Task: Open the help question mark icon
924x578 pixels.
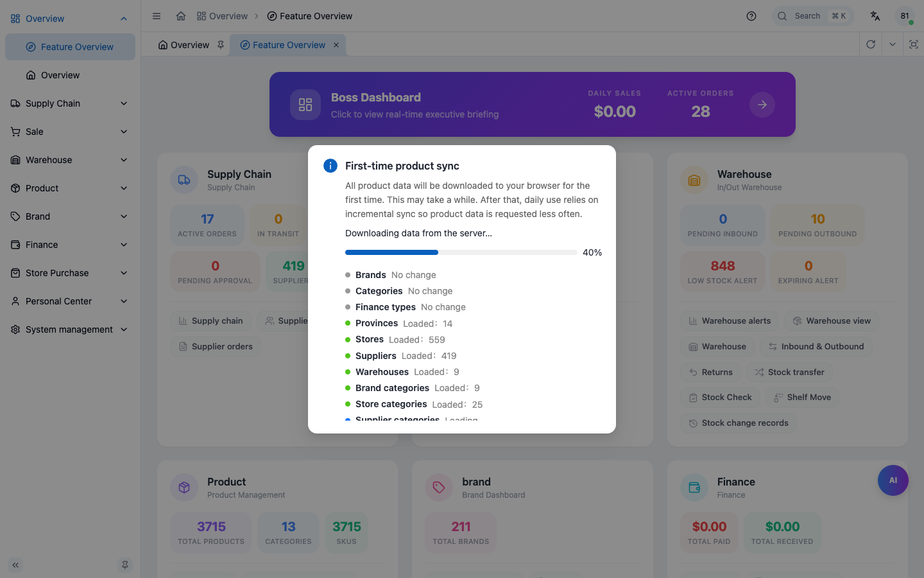Action: tap(751, 16)
